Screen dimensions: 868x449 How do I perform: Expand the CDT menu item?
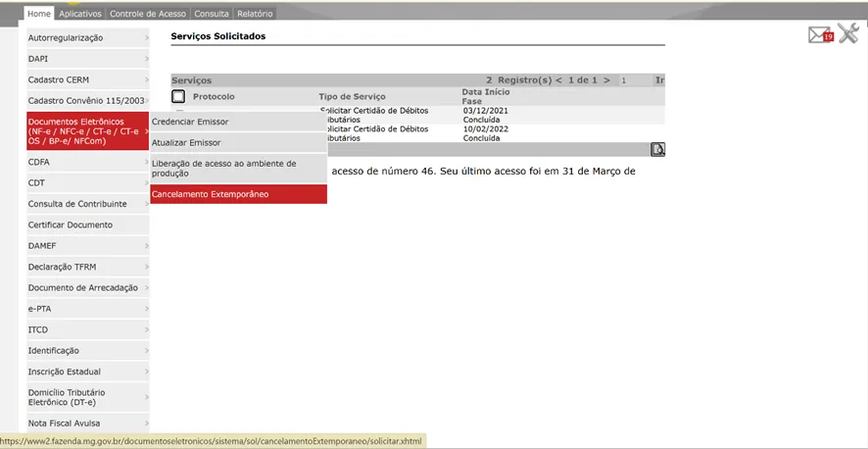[x=88, y=183]
